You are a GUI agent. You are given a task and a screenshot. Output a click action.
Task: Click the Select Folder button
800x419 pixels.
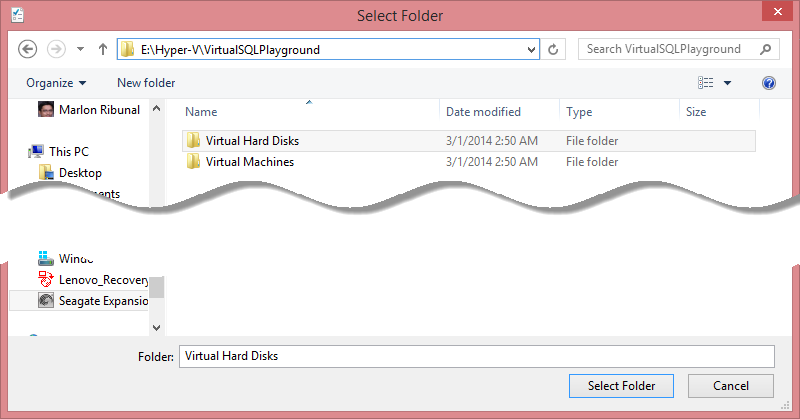click(x=621, y=386)
